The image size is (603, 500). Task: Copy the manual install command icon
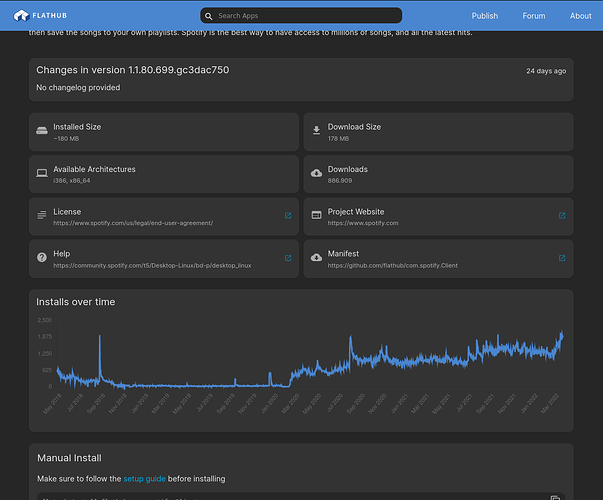pyautogui.click(x=555, y=497)
